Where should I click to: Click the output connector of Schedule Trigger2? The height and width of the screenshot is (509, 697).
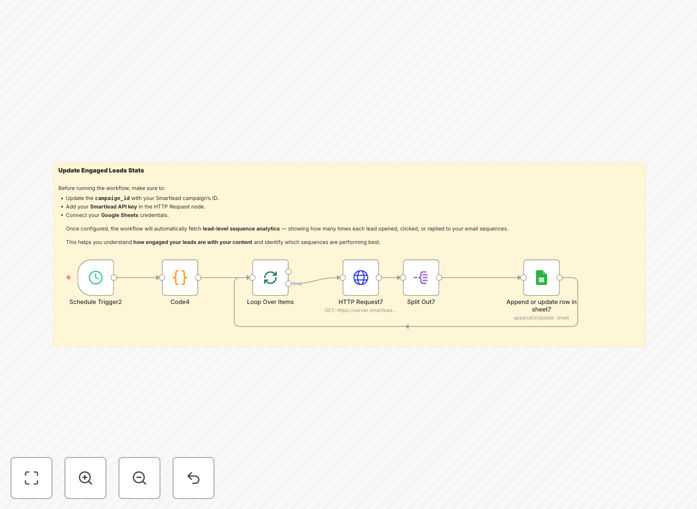tap(114, 277)
